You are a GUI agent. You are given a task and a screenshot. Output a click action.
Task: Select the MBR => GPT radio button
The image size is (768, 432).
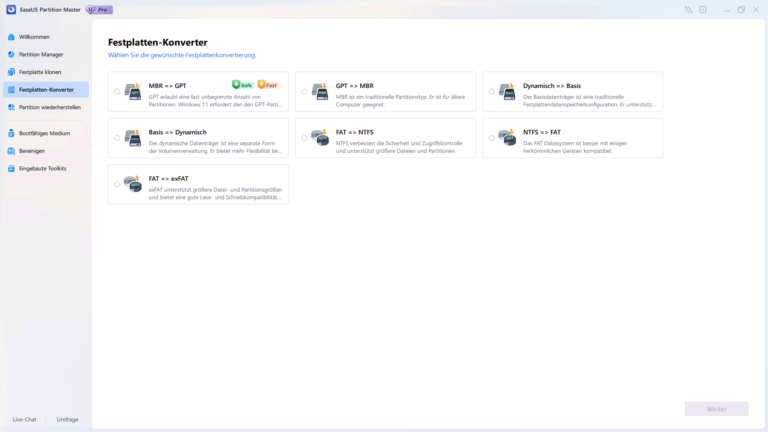point(117,92)
